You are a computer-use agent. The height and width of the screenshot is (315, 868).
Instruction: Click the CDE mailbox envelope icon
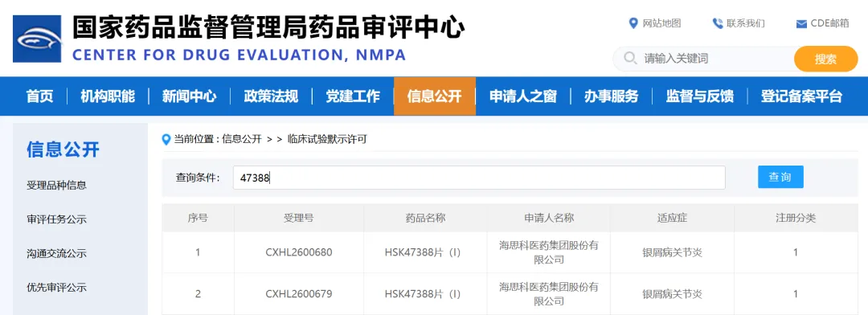[x=801, y=24]
